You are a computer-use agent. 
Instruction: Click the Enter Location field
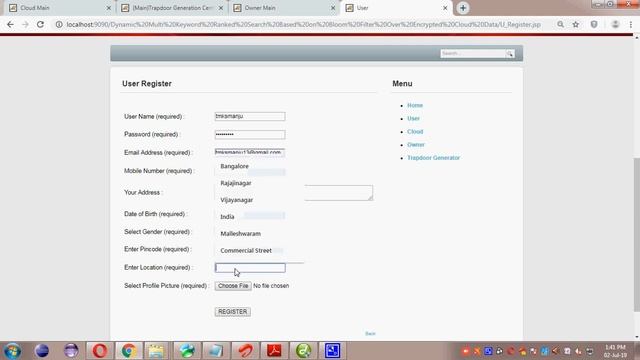(x=250, y=268)
